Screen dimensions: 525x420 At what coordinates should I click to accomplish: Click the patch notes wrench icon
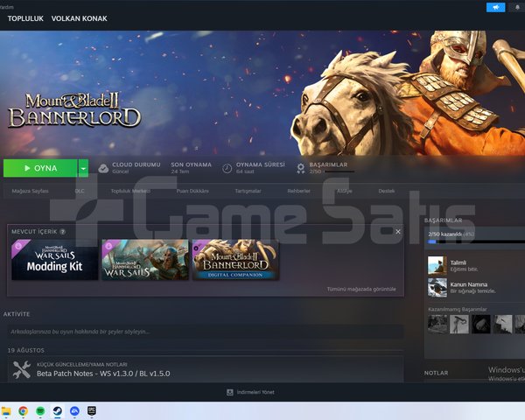point(22,370)
